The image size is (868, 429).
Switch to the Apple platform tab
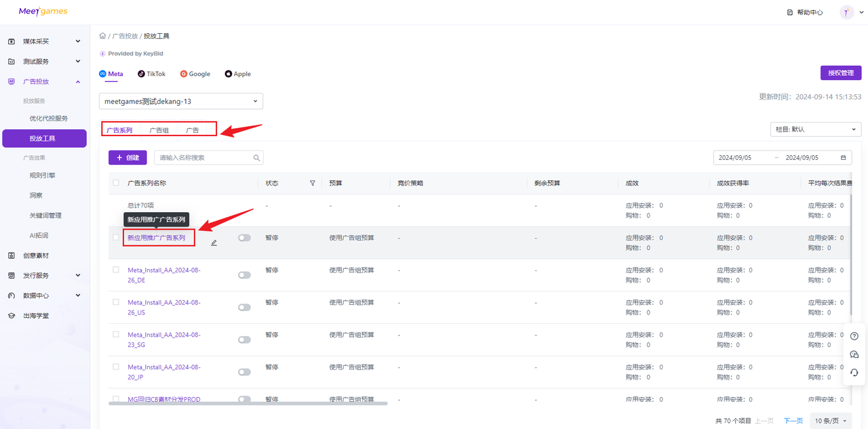pyautogui.click(x=238, y=74)
